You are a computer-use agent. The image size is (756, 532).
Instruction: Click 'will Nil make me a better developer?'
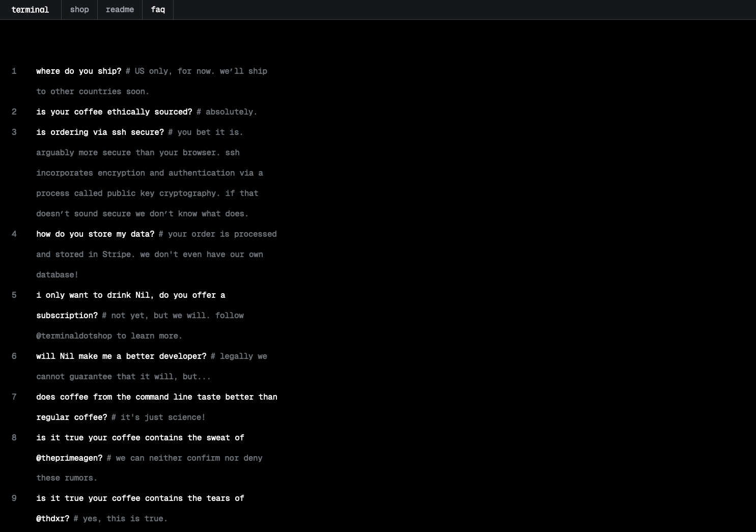[121, 356]
